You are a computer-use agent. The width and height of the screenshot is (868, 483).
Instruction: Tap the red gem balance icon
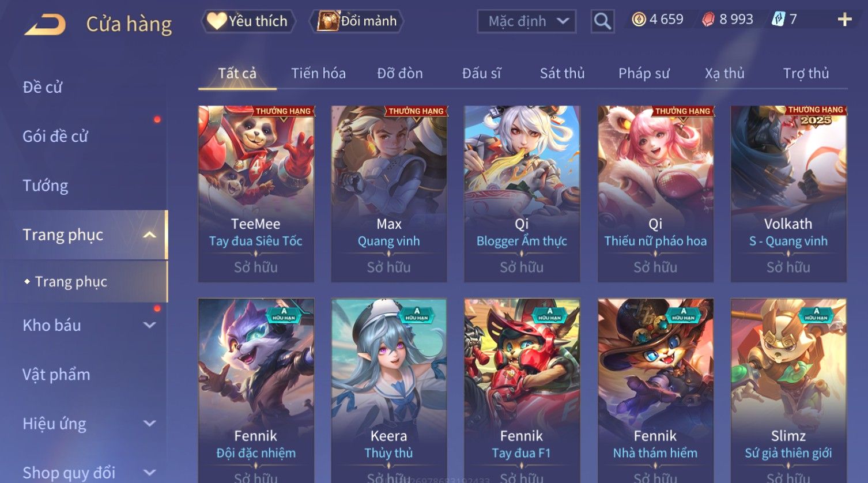[708, 20]
